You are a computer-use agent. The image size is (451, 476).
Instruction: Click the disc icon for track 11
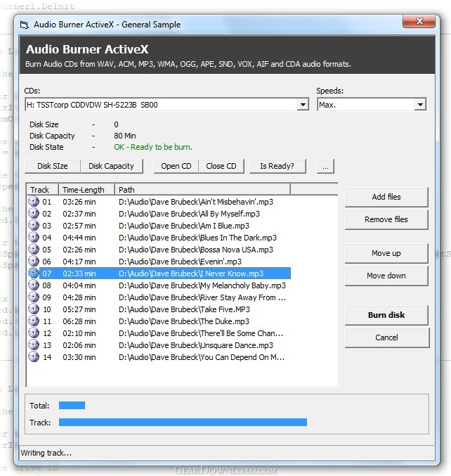[x=34, y=321]
